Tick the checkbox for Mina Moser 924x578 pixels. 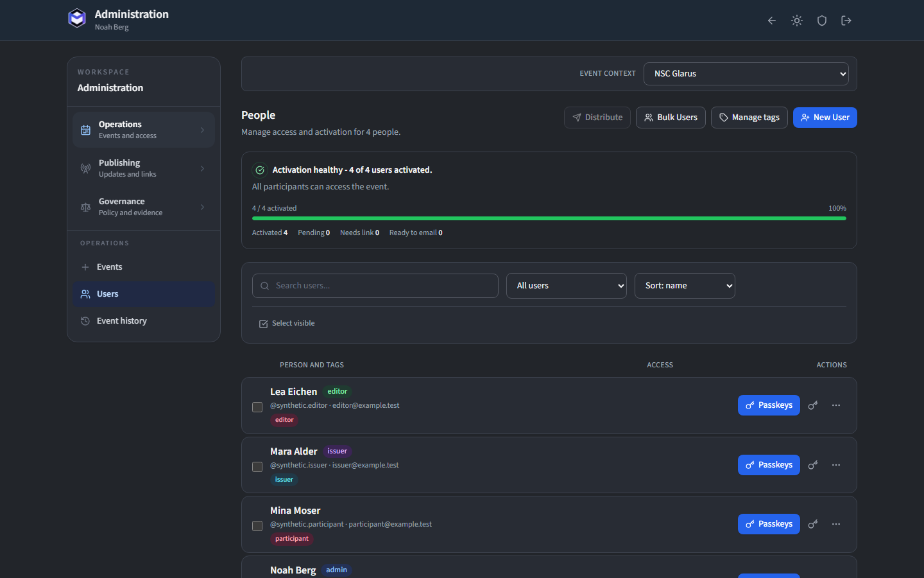257,526
